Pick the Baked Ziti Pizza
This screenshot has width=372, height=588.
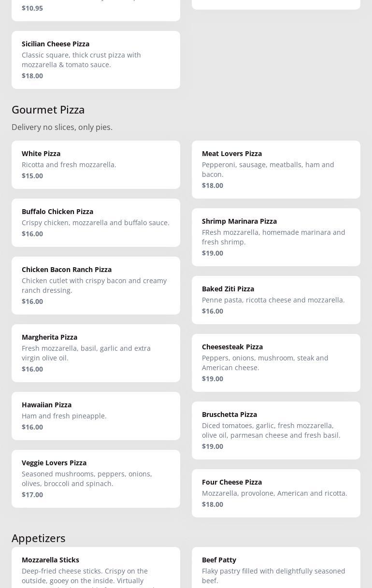point(276,300)
